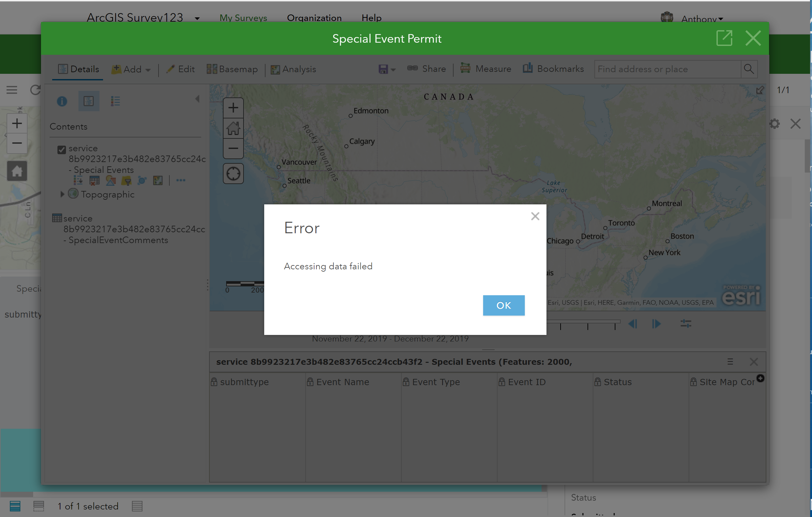812x517 pixels.
Task: Open the Basemap gallery
Action: [232, 69]
